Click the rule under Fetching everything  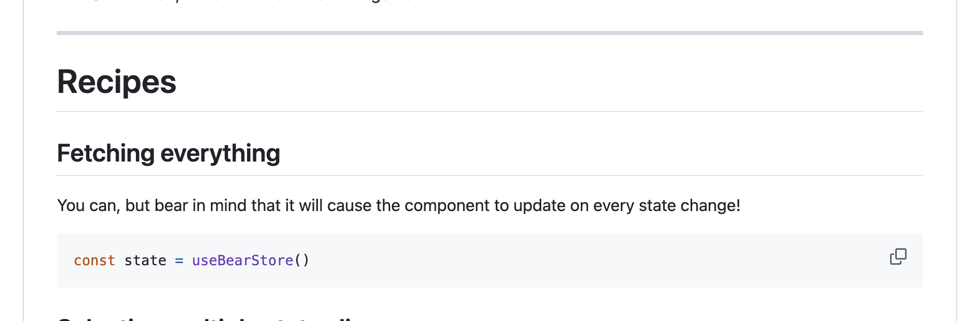pyautogui.click(x=489, y=175)
